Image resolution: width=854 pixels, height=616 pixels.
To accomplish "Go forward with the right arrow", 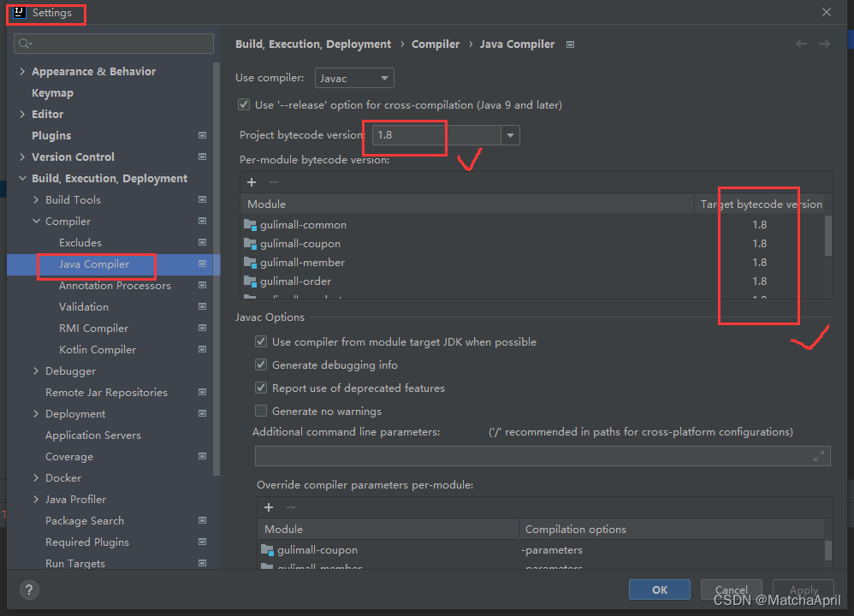I will [x=824, y=44].
